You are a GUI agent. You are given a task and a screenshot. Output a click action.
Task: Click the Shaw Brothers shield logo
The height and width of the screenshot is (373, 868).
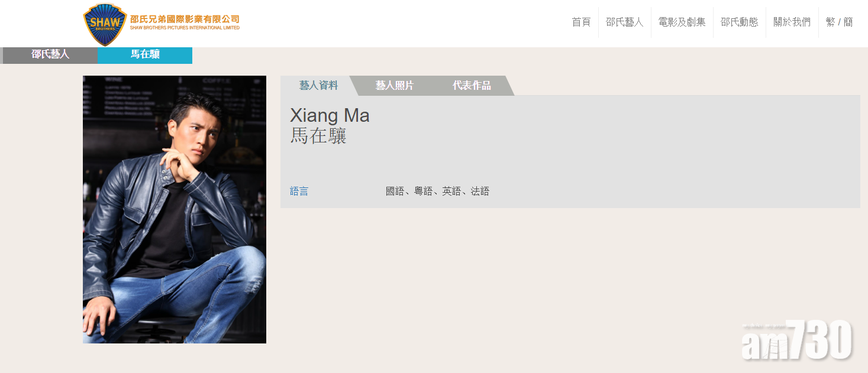tap(105, 25)
